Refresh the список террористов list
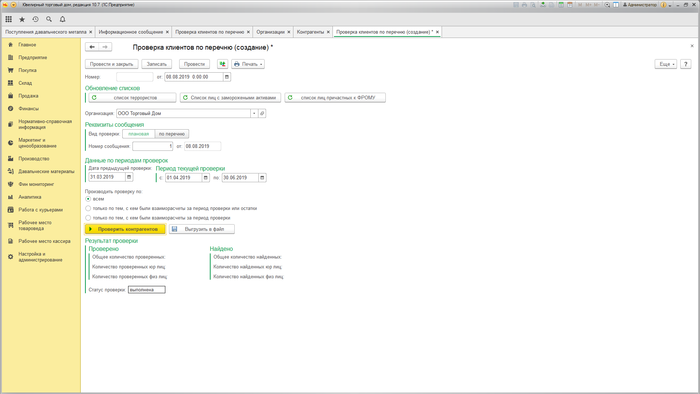Image resolution: width=700 pixels, height=394 pixels. [x=132, y=98]
